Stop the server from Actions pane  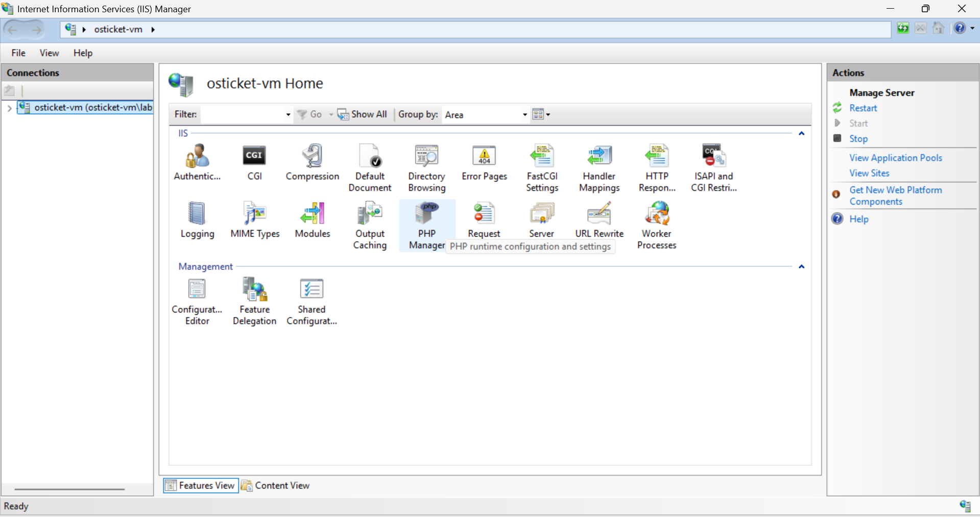[x=858, y=139]
